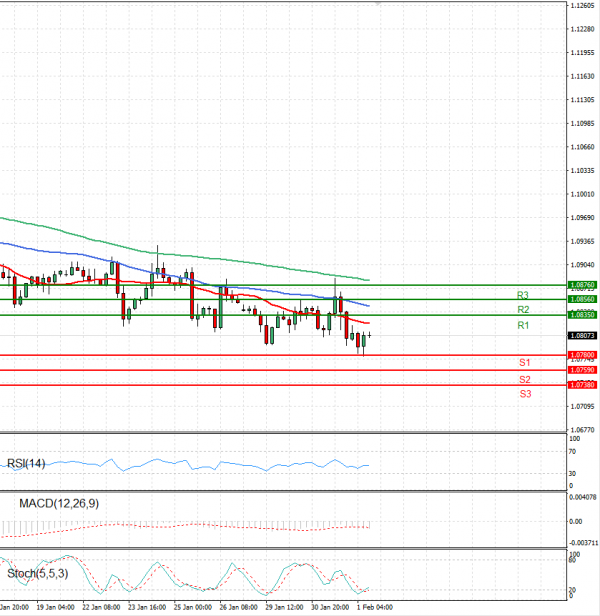Click the R2 resistance label
Image resolution: width=600 pixels, height=616 pixels.
(523, 310)
